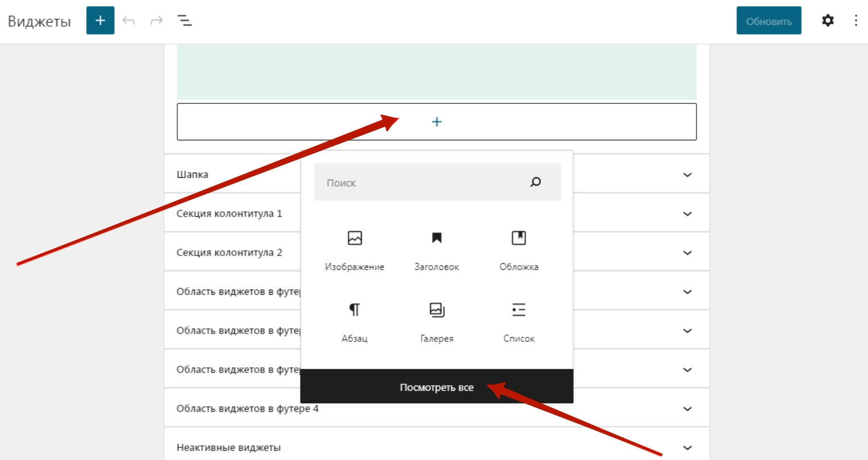This screenshot has width=868, height=460.
Task: Insert the Галерея gallery block
Action: pyautogui.click(x=437, y=321)
